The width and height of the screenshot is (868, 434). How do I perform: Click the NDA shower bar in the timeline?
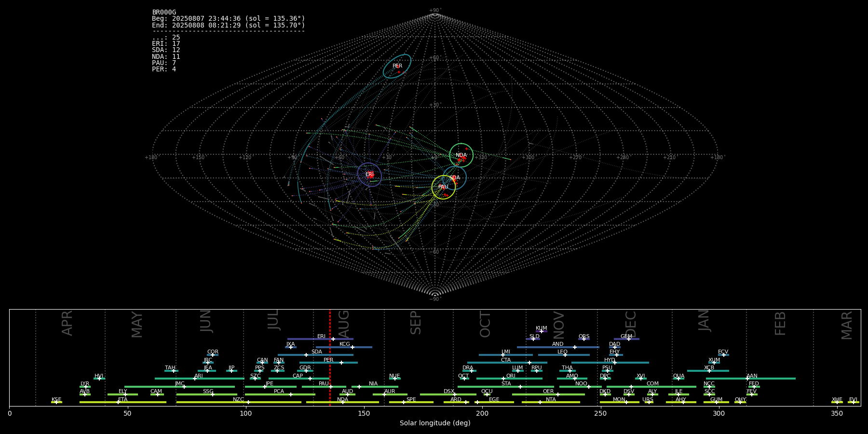point(342,402)
